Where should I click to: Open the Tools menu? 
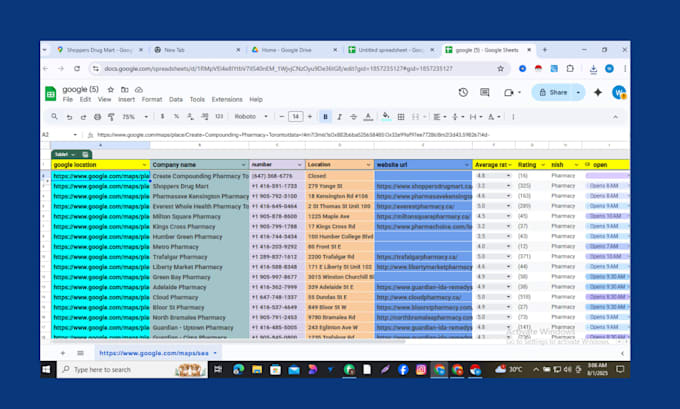[x=197, y=99]
